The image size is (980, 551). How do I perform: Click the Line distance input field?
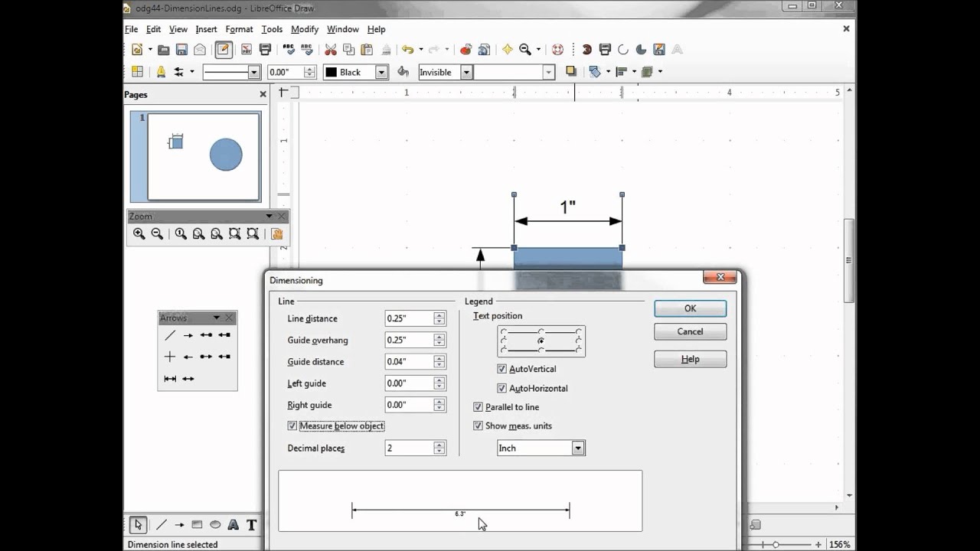409,318
